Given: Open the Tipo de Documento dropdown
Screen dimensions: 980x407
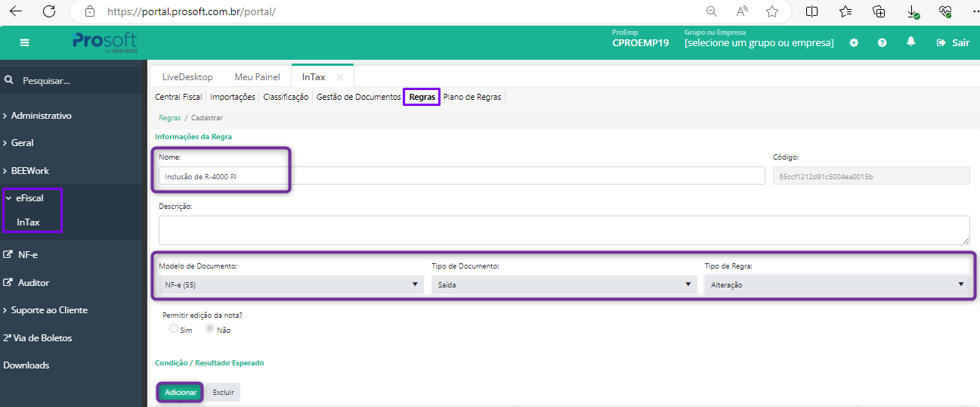Looking at the screenshot, I should [x=564, y=284].
